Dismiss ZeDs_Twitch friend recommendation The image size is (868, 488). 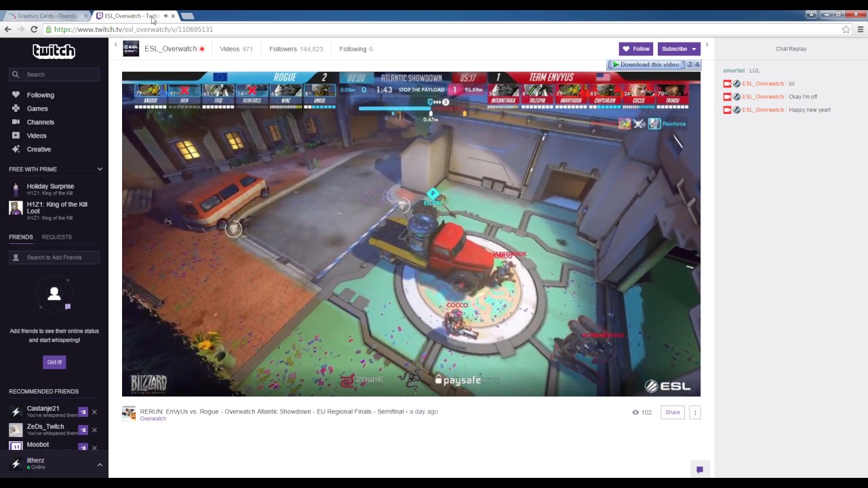(94, 430)
